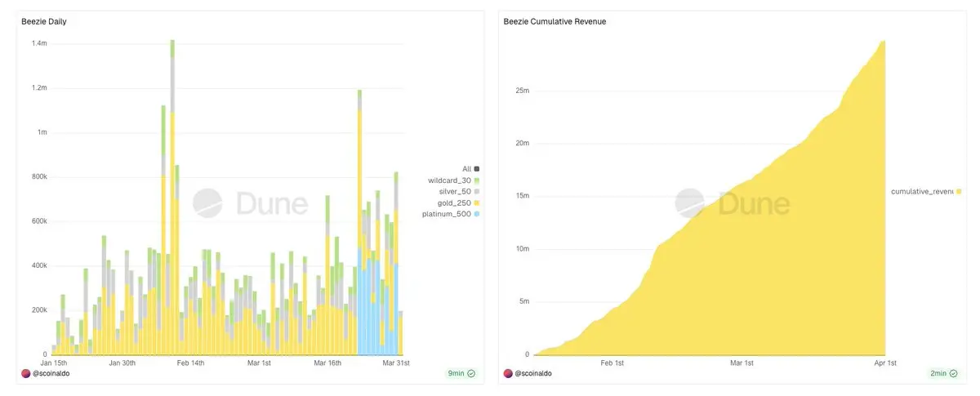Click the 2min refresh status badge

pos(945,373)
